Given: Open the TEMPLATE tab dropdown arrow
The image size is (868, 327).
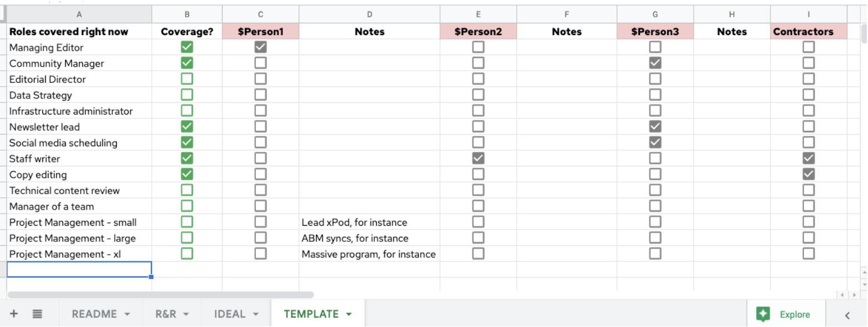Looking at the screenshot, I should tap(349, 314).
